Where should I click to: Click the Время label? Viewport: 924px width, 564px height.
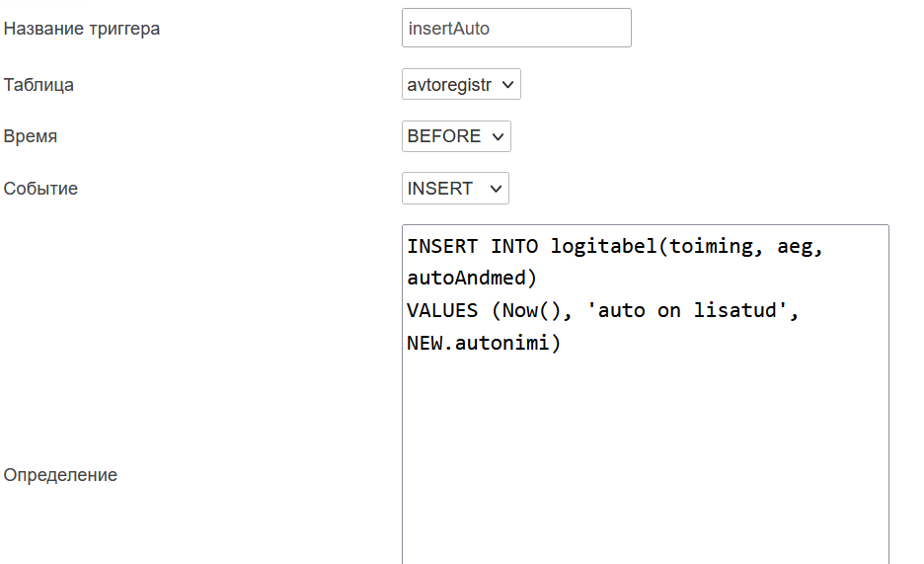[31, 136]
